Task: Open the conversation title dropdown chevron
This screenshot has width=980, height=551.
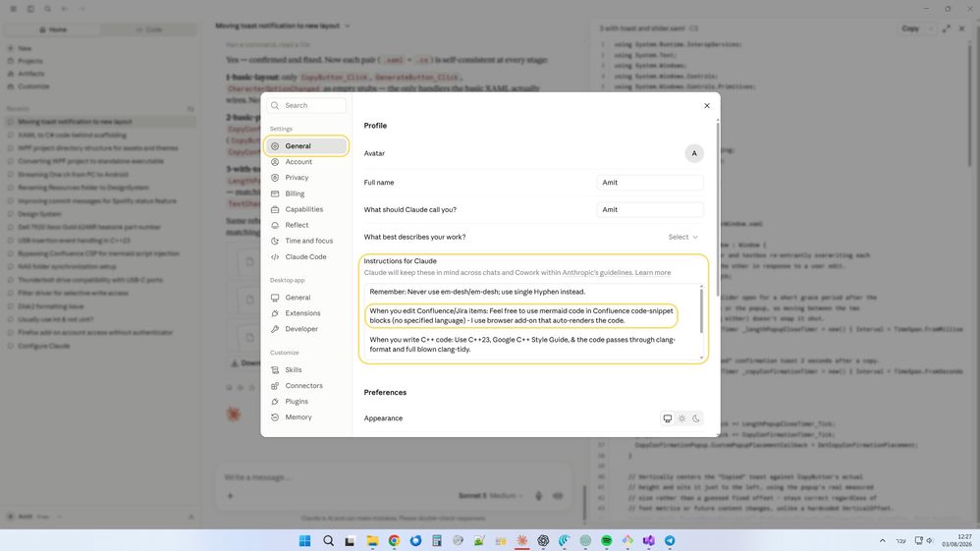Action: pyautogui.click(x=348, y=26)
